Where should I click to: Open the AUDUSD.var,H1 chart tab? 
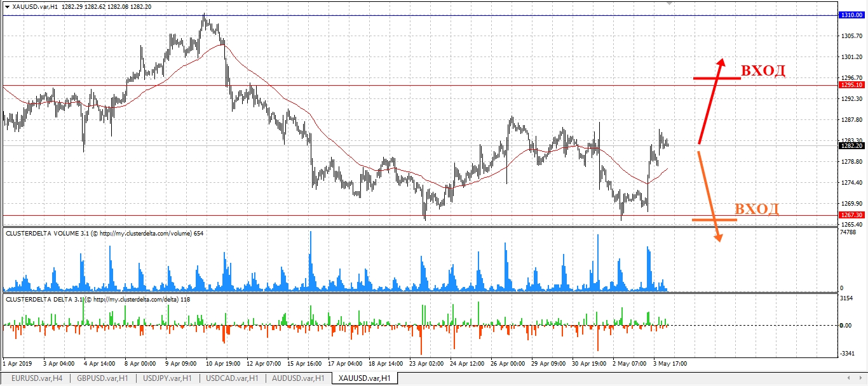[x=297, y=378]
